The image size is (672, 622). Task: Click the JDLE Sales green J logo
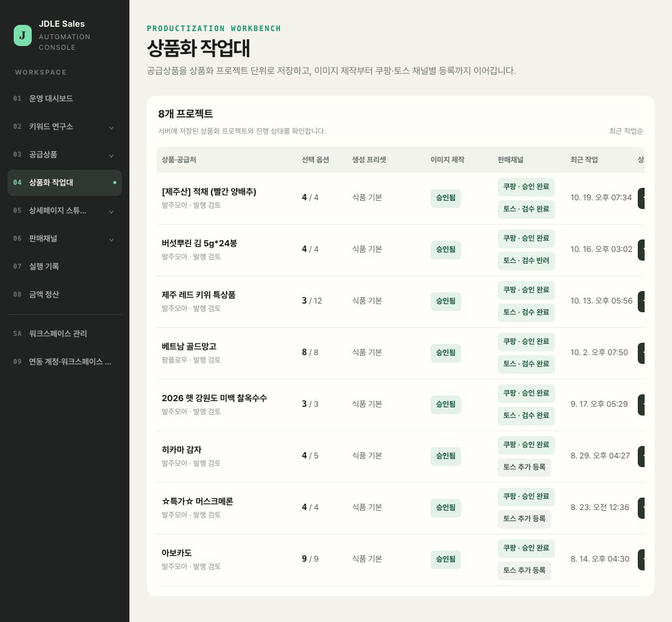coord(23,35)
